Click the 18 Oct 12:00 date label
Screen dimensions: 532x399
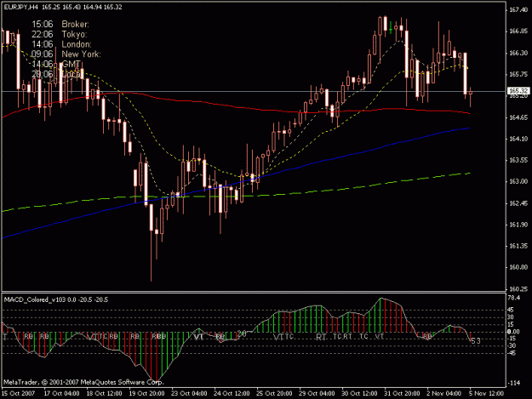click(x=104, y=394)
